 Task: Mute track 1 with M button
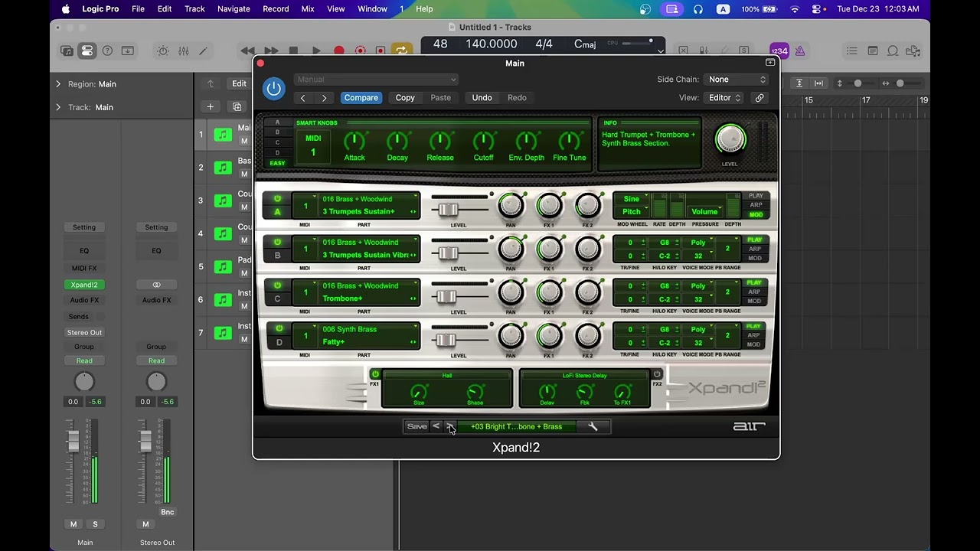[x=244, y=141]
